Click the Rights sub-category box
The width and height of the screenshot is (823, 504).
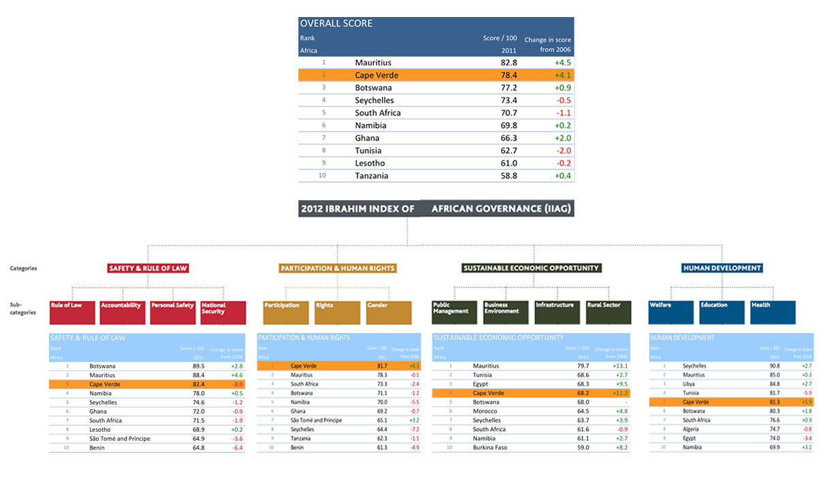point(337,312)
